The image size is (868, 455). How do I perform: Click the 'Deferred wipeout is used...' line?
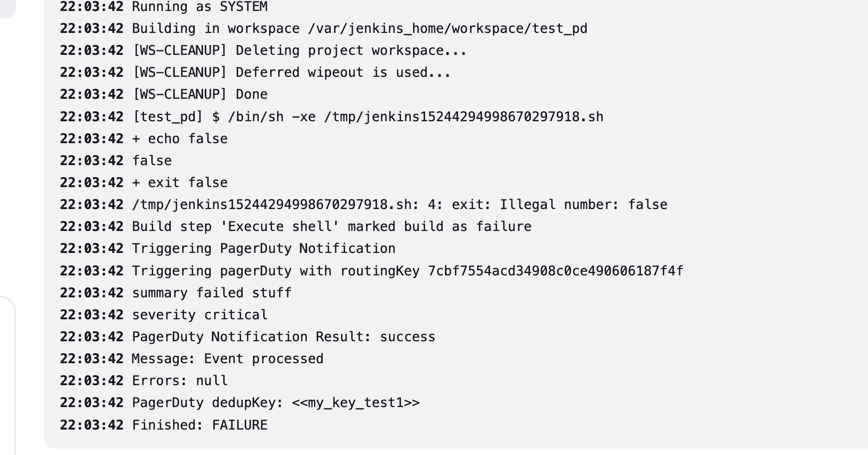pos(291,73)
